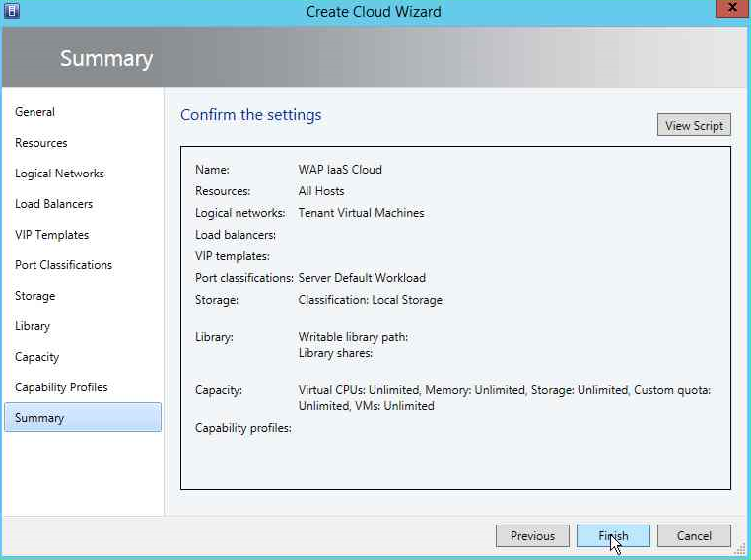Open the Library wizard page
The image size is (751, 560).
33,326
